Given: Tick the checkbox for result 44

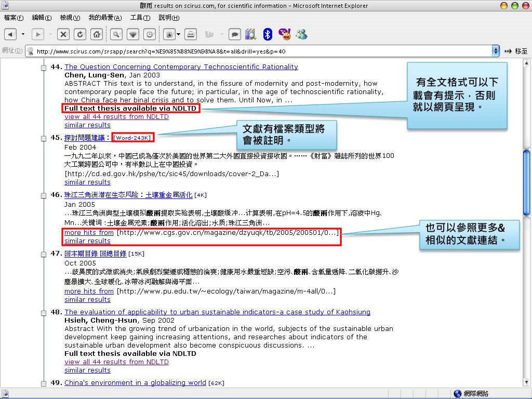Looking at the screenshot, I should click(44, 68).
